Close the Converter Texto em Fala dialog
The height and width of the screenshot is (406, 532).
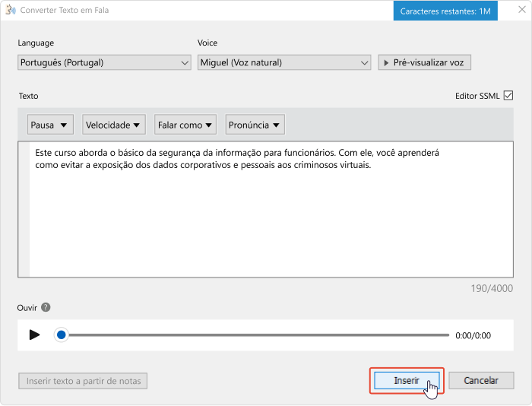(522, 10)
